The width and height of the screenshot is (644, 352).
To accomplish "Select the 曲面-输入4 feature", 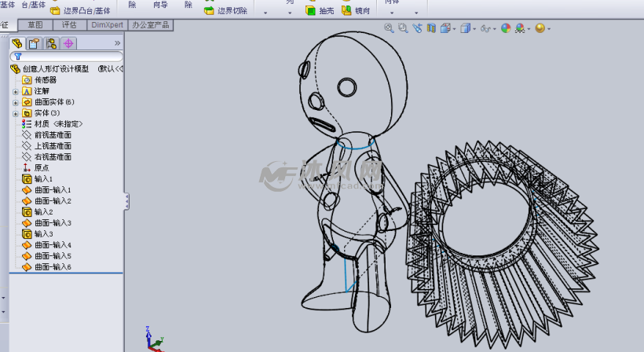I will (53, 245).
